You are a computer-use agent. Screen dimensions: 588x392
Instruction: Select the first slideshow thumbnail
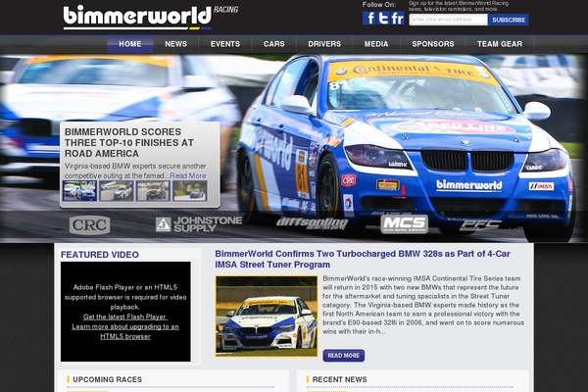click(x=79, y=190)
